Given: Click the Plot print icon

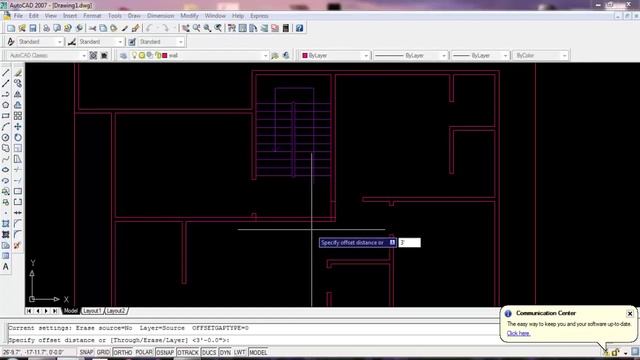Looking at the screenshot, I should (46, 28).
